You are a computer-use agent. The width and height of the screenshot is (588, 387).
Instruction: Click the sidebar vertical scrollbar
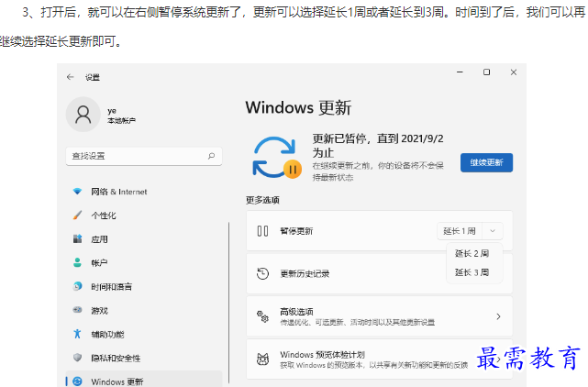(x=228, y=303)
